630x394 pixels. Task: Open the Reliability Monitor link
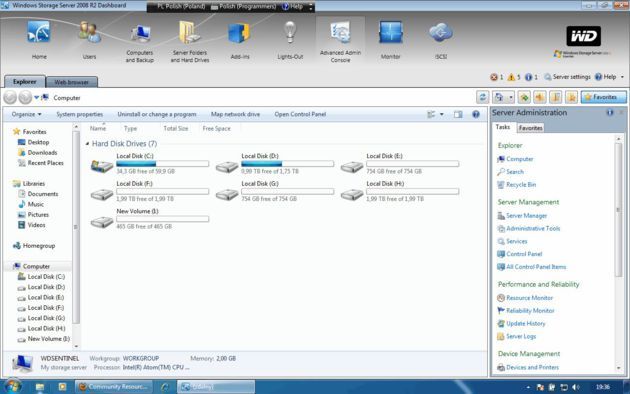[530, 311]
